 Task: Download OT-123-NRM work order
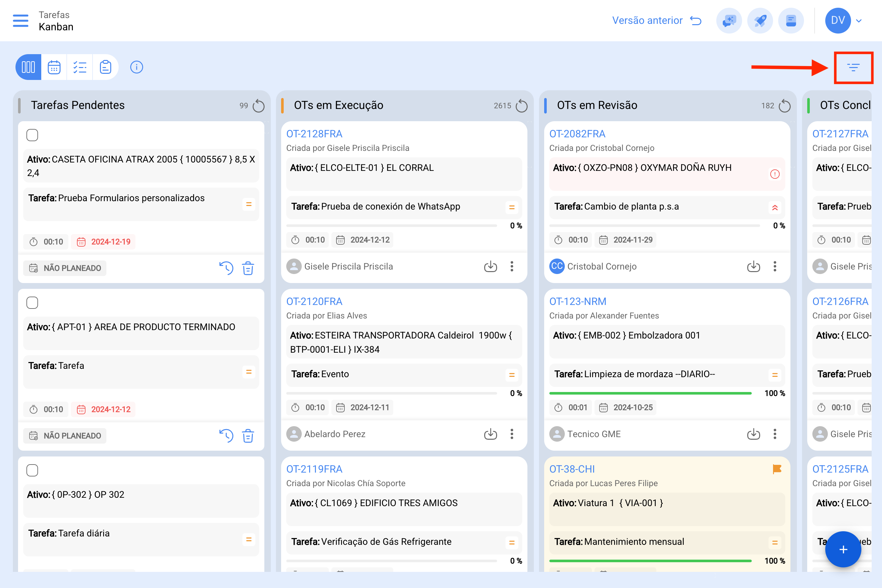(x=753, y=434)
